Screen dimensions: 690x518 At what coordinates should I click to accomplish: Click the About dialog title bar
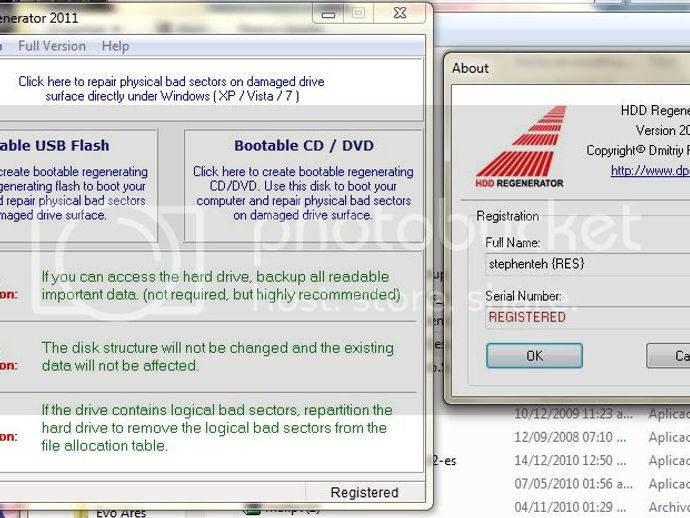point(568,68)
